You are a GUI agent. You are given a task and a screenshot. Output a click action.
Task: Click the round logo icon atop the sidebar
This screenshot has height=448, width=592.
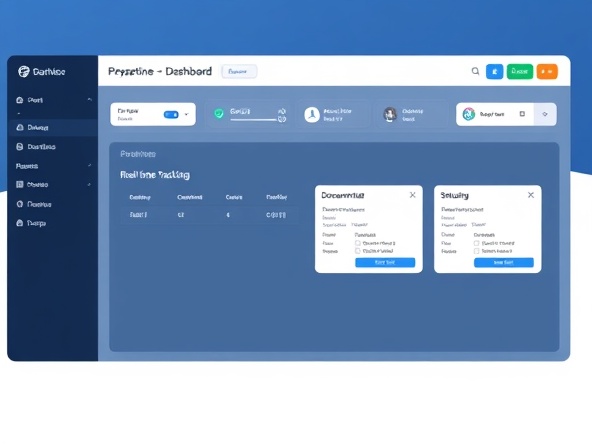(x=24, y=71)
